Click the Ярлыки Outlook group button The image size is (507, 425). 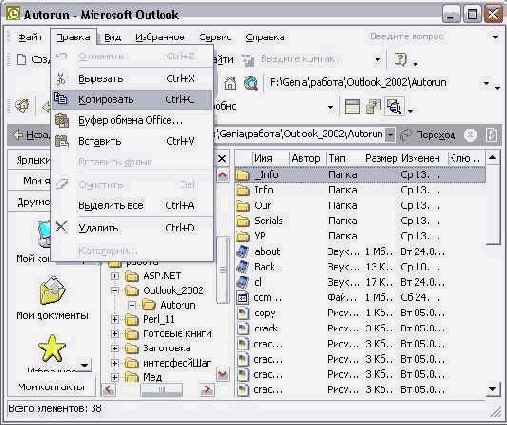30,160
